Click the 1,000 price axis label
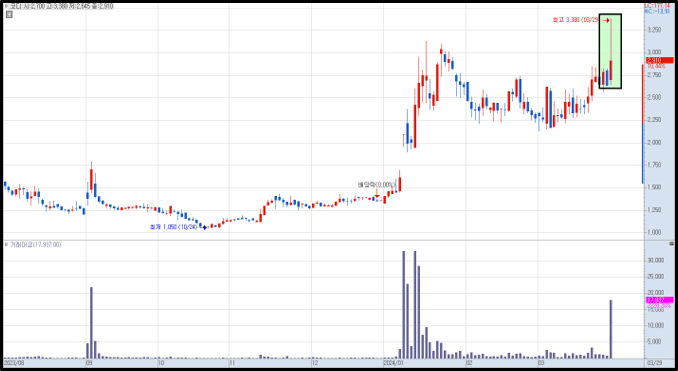This screenshot has width=678, height=371. click(654, 232)
